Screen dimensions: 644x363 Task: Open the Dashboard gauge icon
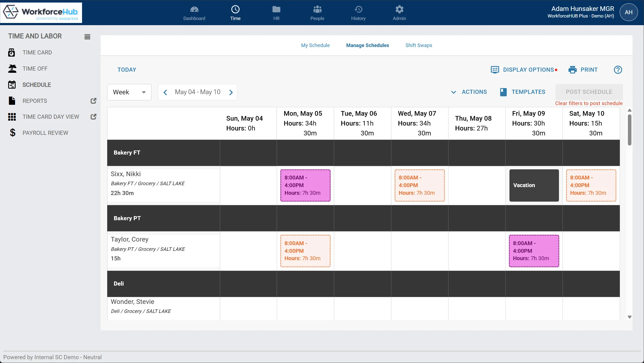[x=194, y=10]
